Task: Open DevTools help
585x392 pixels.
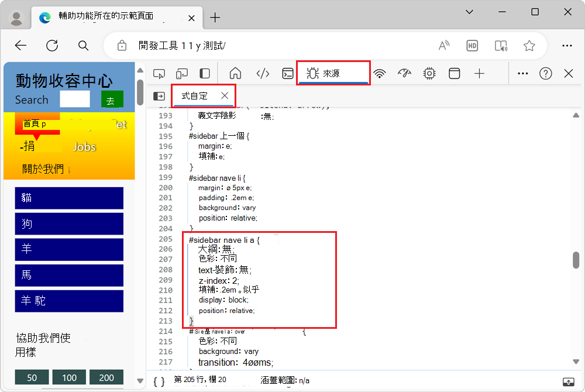Action: click(545, 73)
